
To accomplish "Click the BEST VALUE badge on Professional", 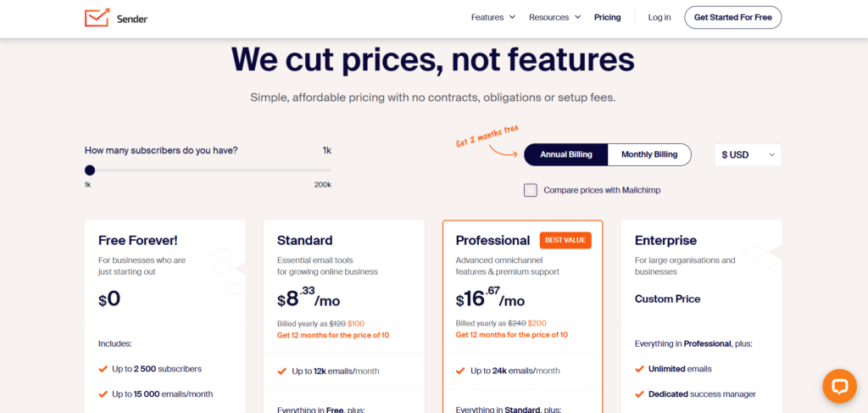I will [x=565, y=240].
